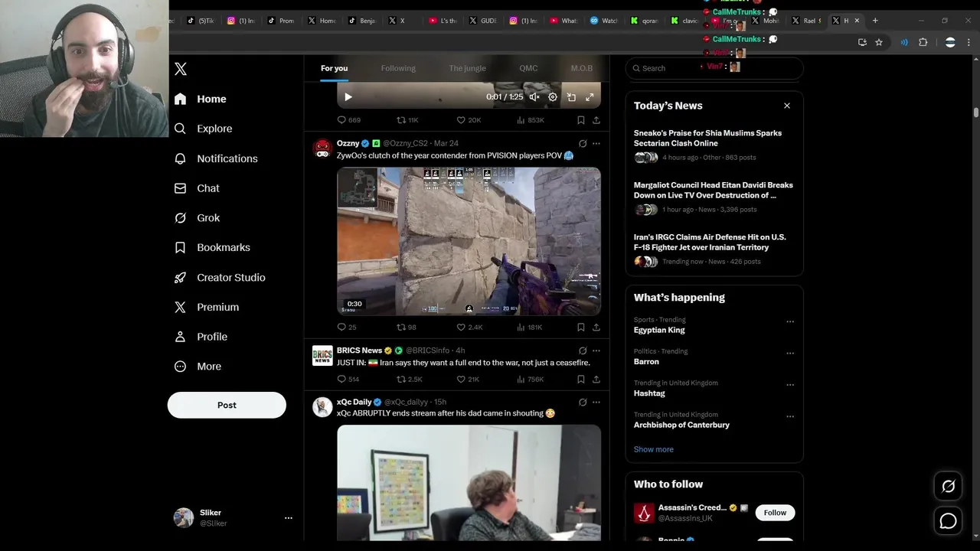Click the X logo in sidebar
The height and width of the screenshot is (551, 980).
tap(181, 69)
